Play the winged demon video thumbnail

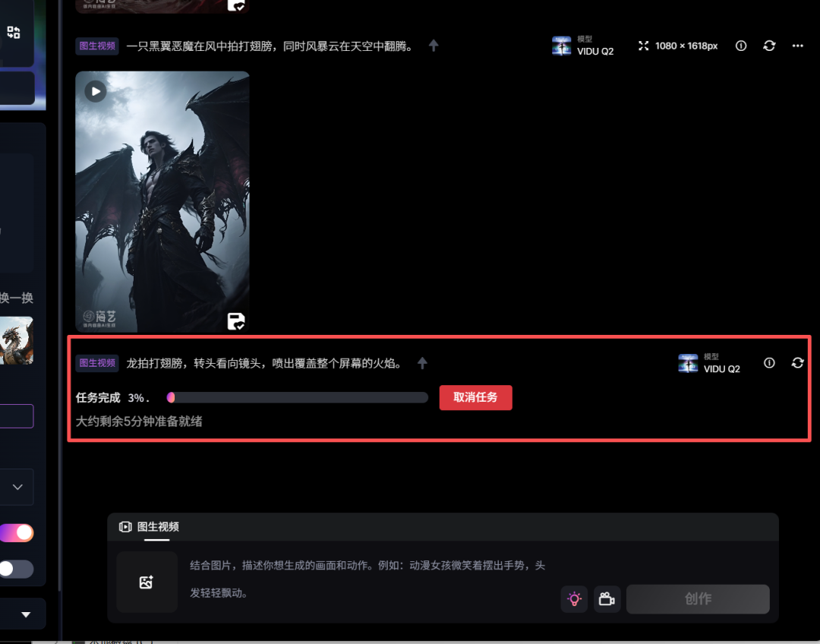(94, 91)
